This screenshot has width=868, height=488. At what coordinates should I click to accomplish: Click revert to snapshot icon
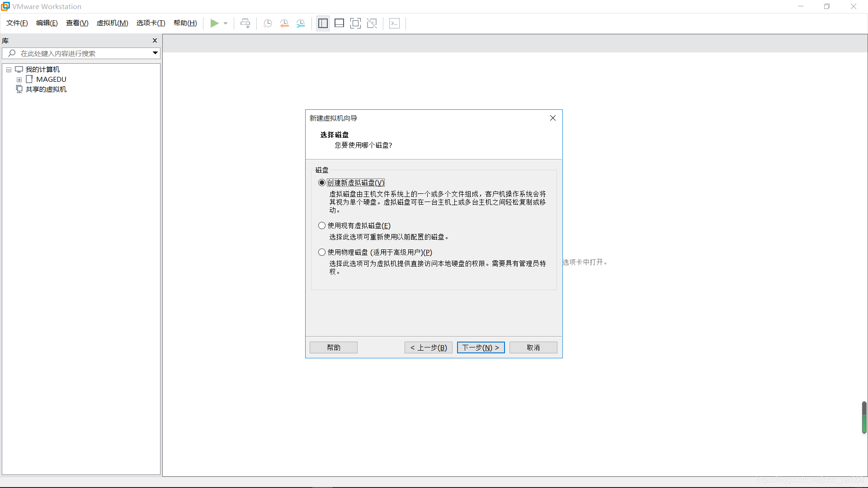tap(284, 23)
